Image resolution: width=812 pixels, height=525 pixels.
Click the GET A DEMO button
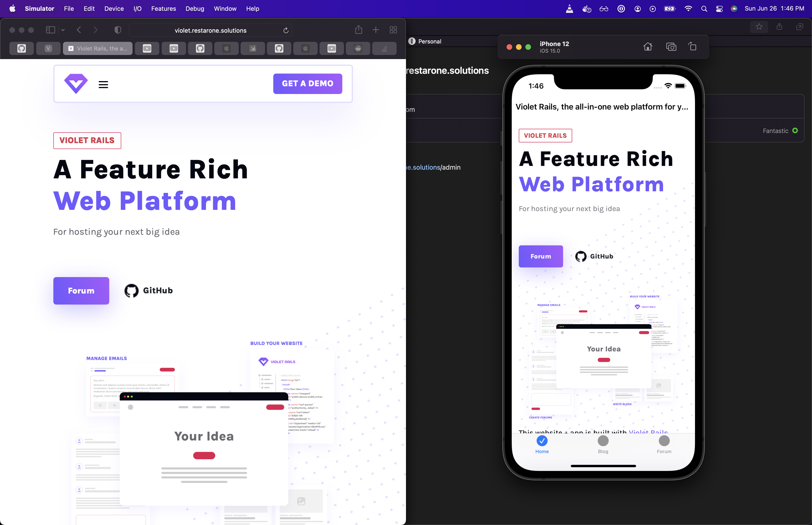point(307,83)
